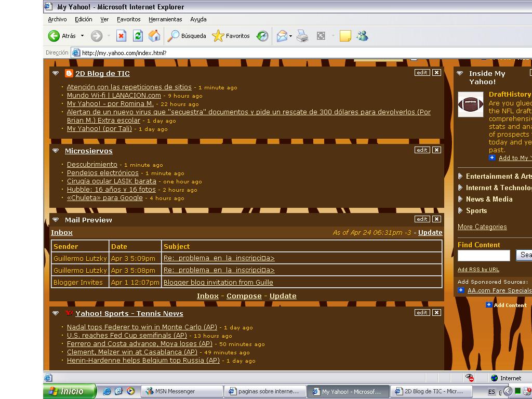This screenshot has height=399, width=532.
Task: Click the address bar URL field
Action: (302, 53)
